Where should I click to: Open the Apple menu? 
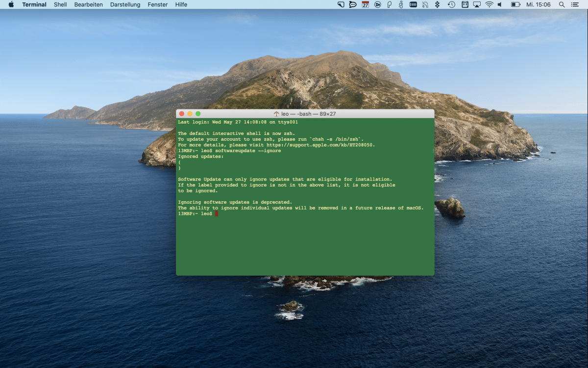11,4
